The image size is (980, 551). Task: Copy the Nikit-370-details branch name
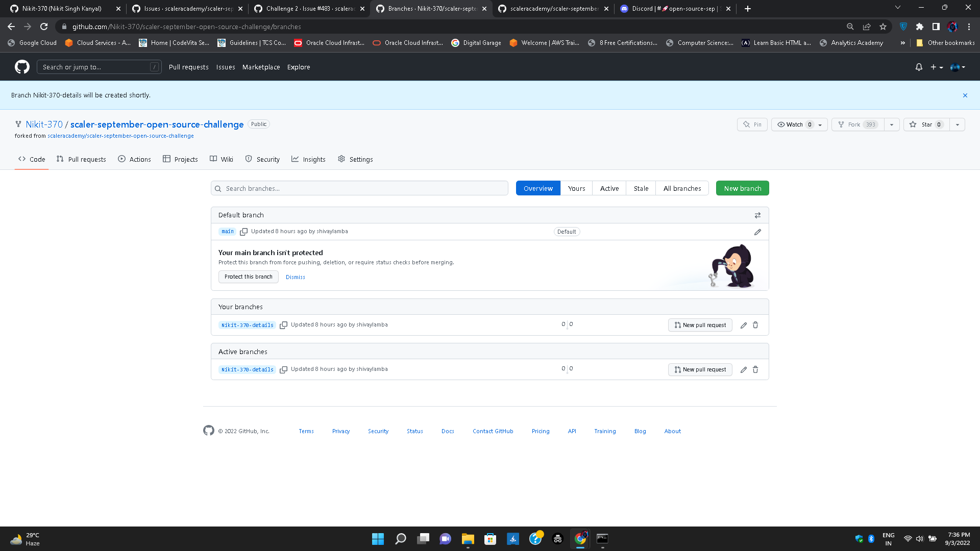[284, 325]
